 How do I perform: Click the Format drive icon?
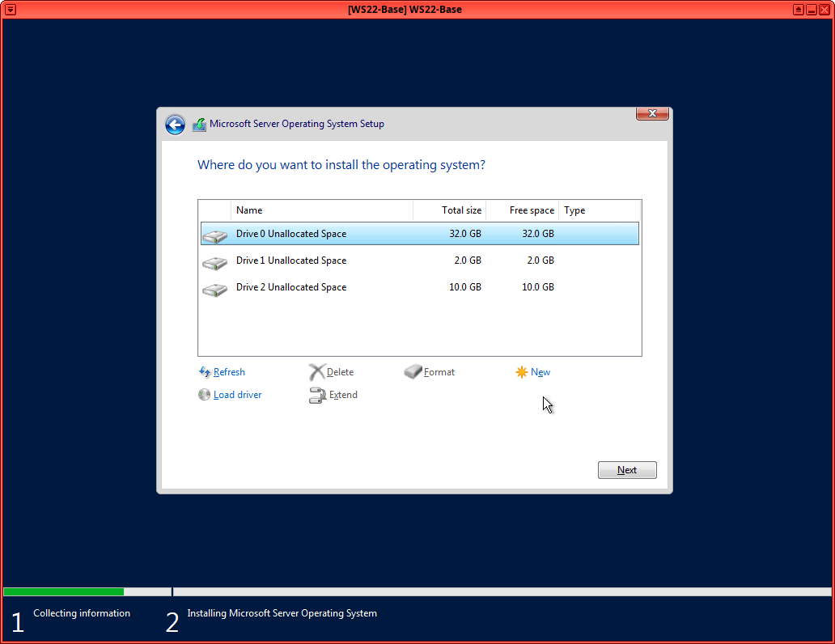[413, 371]
